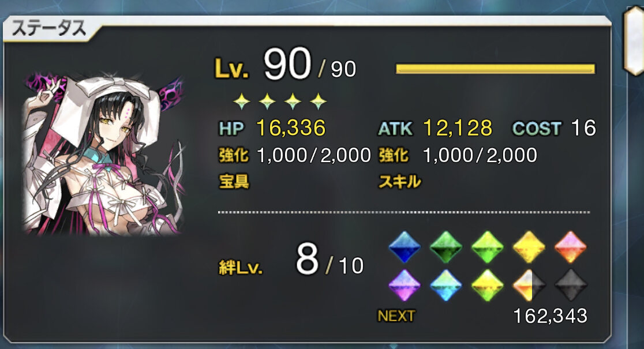Click the yellow bond gem in top row

click(529, 247)
